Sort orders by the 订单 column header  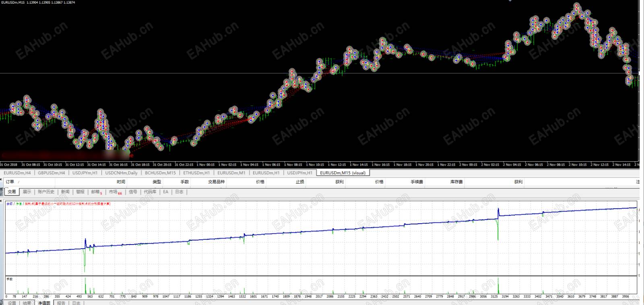[x=10, y=182]
